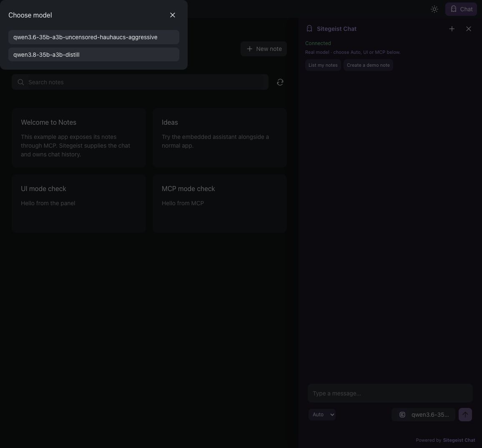Select qwen3.6-35b-a3b-uncensored-hauhaucs-aggressive model
This screenshot has height=448, width=482.
click(94, 37)
